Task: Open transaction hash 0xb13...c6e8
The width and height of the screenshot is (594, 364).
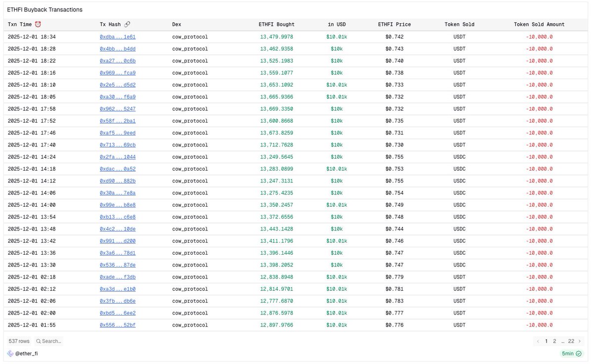Action: [117, 217]
